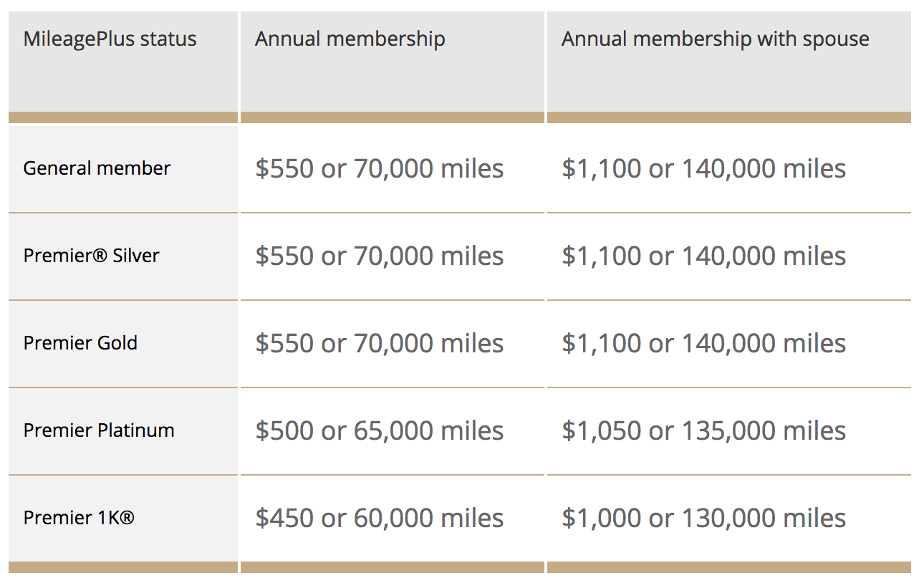Select the $450 or 60,000 miles cell
Screen dimensions: 924x583
379,519
